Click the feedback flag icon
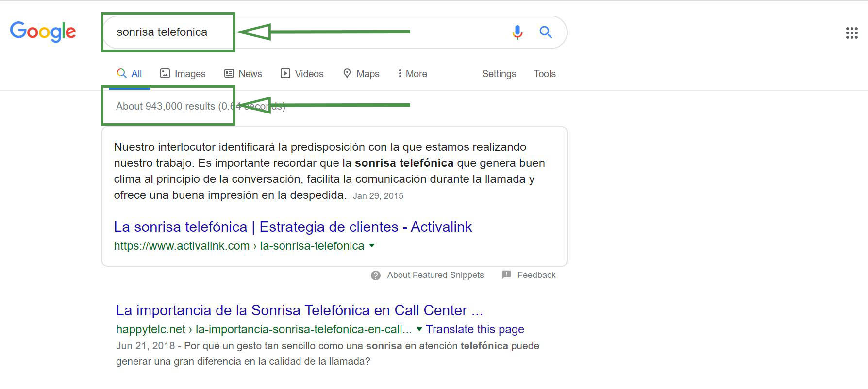The image size is (868, 389). pos(506,275)
